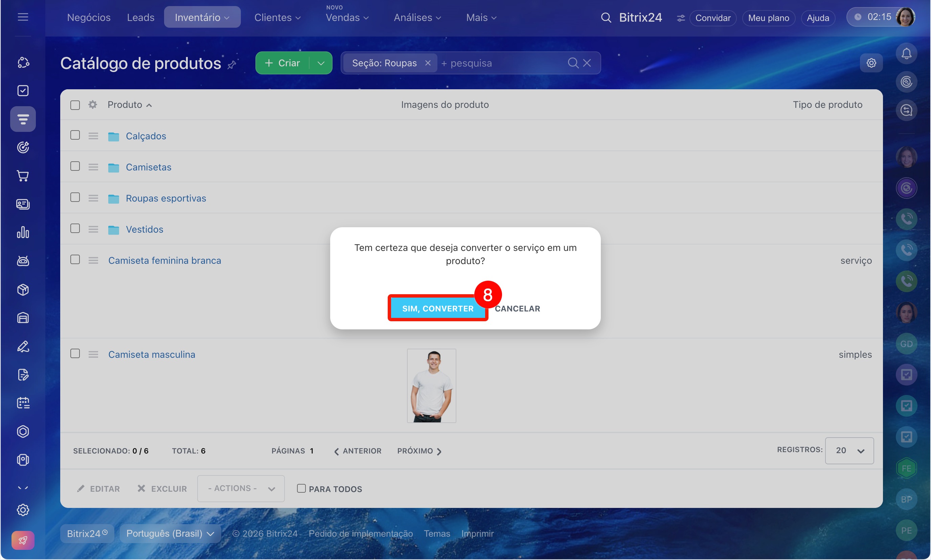This screenshot has height=560, width=931.
Task: Click the tasks checkmark sidebar icon
Action: pos(23,91)
